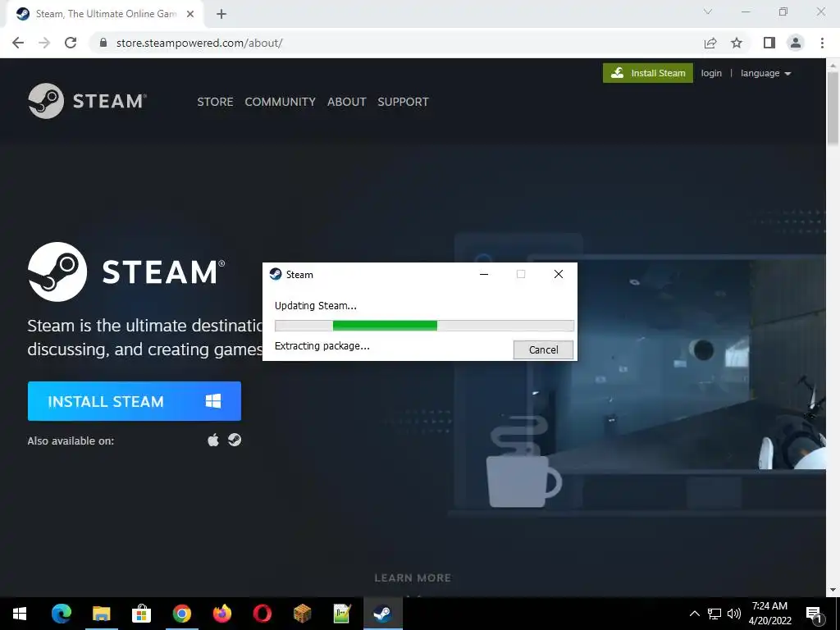This screenshot has width=840, height=630.
Task: Share this page via the share icon
Action: (710, 43)
